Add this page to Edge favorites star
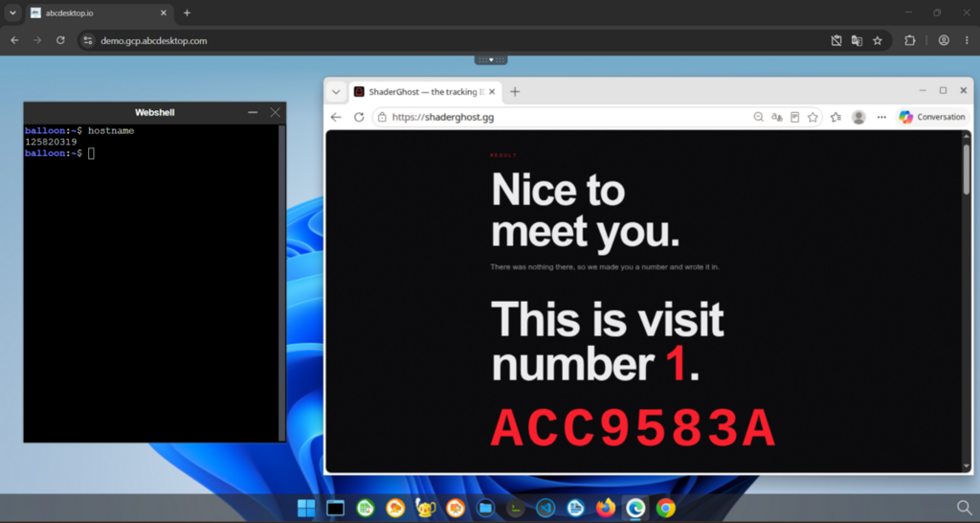 (x=813, y=117)
